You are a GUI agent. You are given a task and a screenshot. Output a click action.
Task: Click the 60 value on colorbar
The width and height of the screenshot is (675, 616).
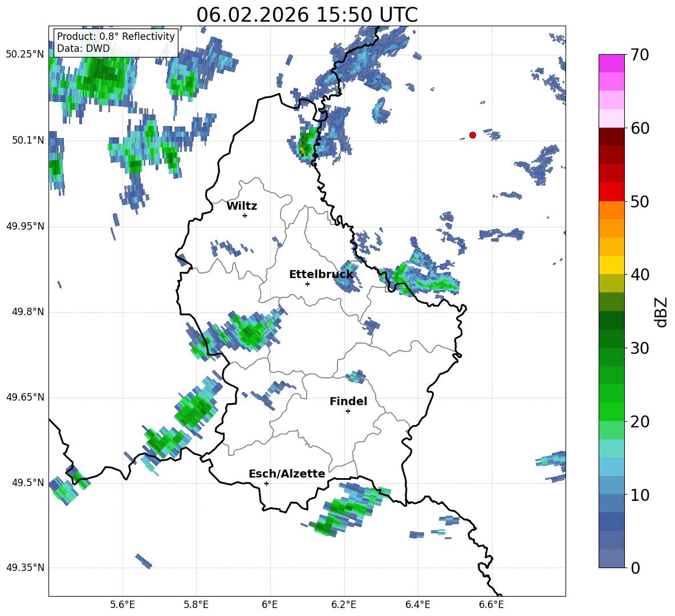click(640, 128)
